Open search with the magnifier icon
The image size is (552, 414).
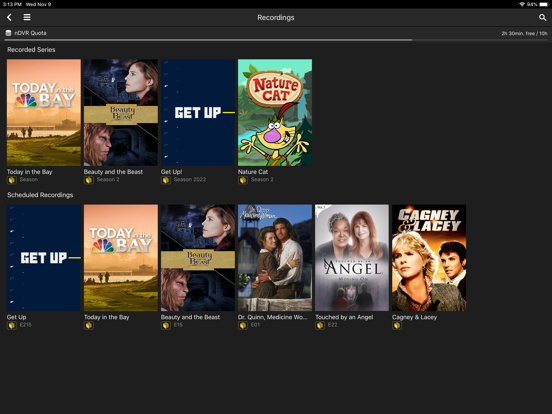[x=542, y=17]
